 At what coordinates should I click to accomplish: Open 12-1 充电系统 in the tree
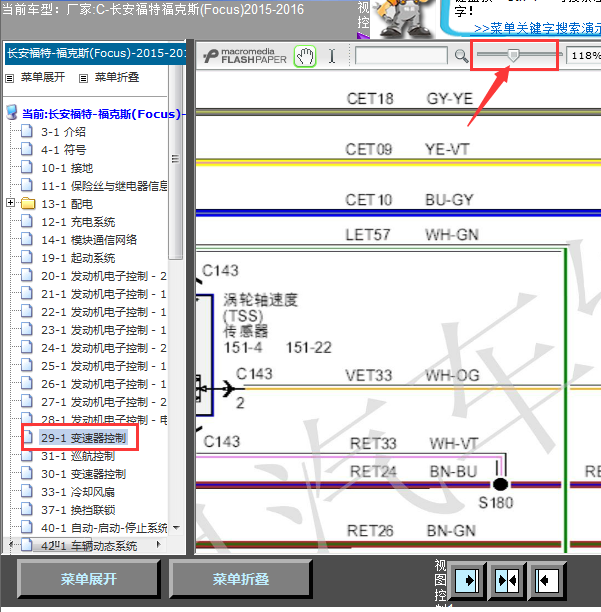[78, 222]
